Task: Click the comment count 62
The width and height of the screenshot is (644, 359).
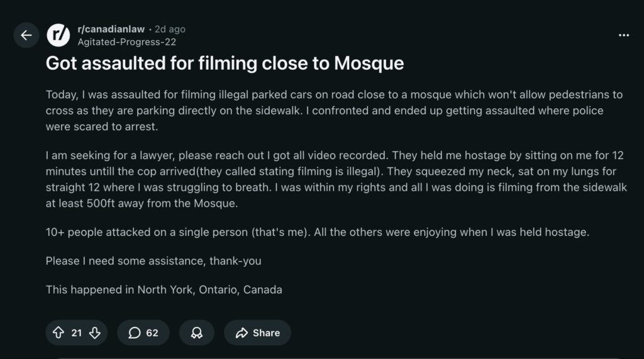Action: tap(152, 333)
